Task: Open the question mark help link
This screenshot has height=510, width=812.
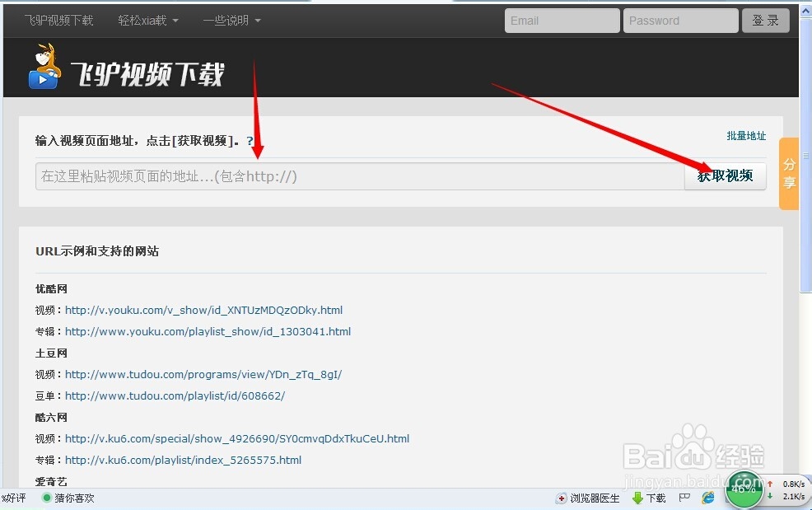Action: click(250, 140)
